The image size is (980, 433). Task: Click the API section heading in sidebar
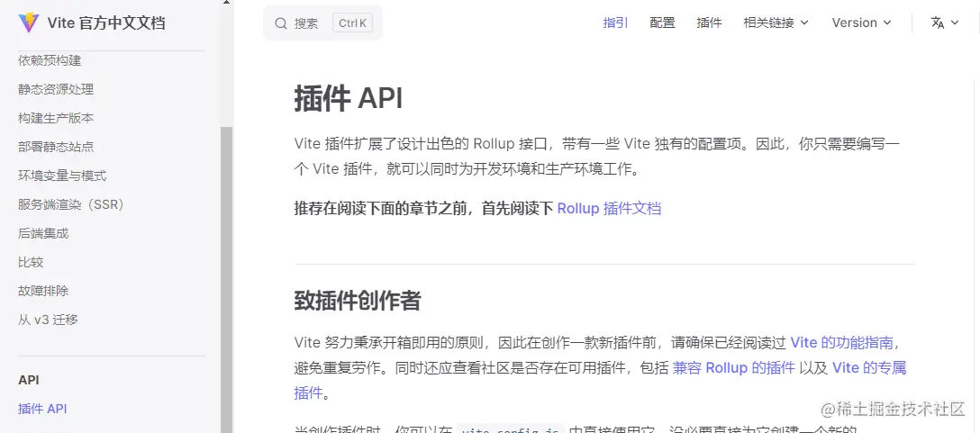(x=29, y=380)
